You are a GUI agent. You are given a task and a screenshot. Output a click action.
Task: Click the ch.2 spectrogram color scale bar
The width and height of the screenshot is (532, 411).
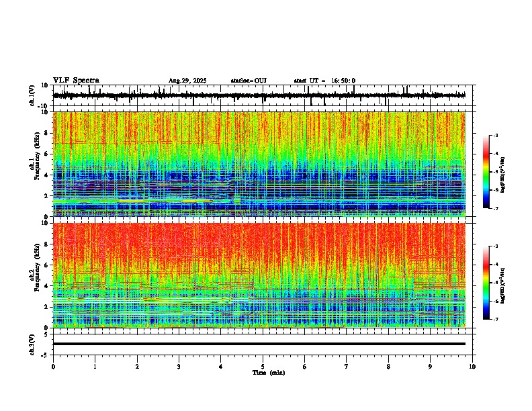486,283
